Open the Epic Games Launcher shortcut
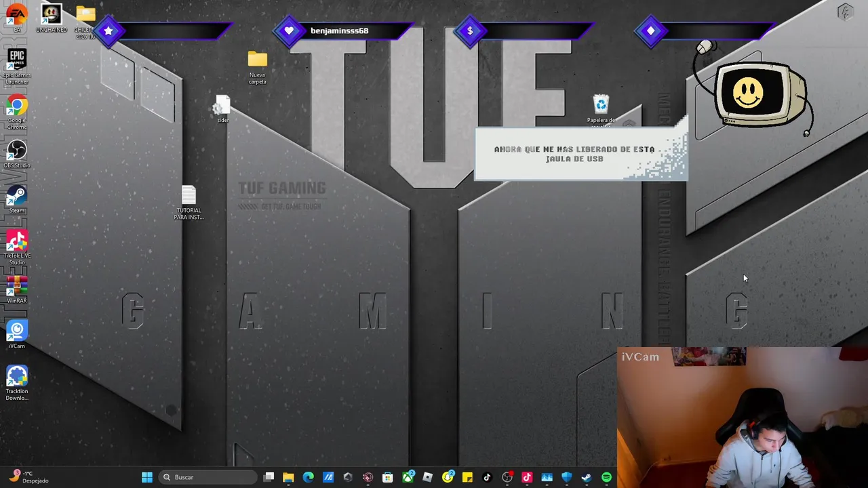The image size is (868, 488). point(17,66)
